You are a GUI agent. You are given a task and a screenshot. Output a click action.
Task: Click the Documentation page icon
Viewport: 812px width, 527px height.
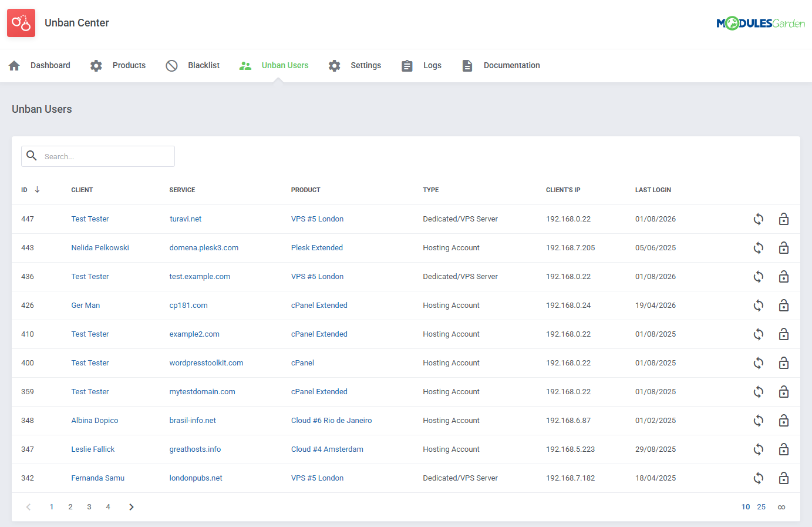click(x=467, y=65)
